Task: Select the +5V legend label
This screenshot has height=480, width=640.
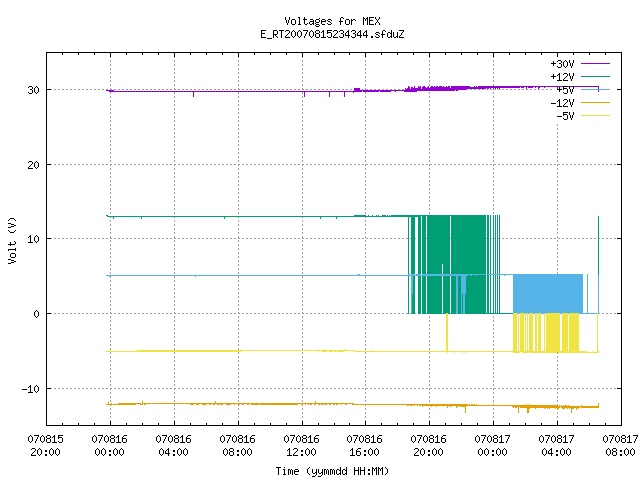Action: (x=565, y=90)
